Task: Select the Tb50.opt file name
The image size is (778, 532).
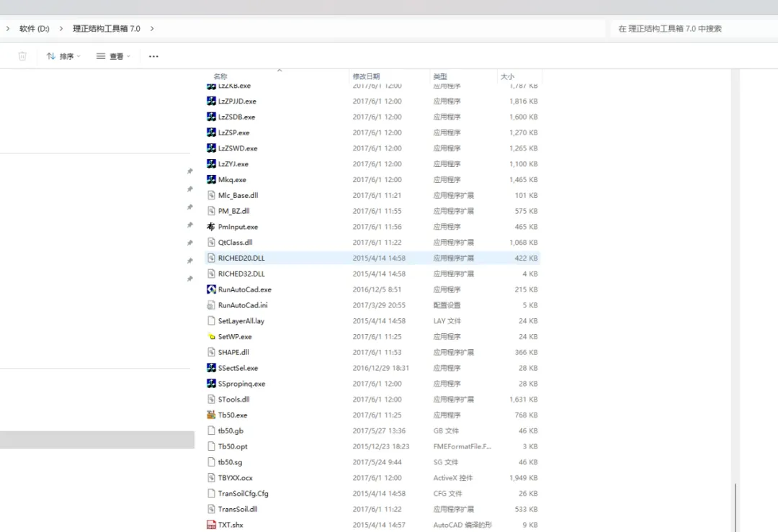Action: (x=233, y=447)
